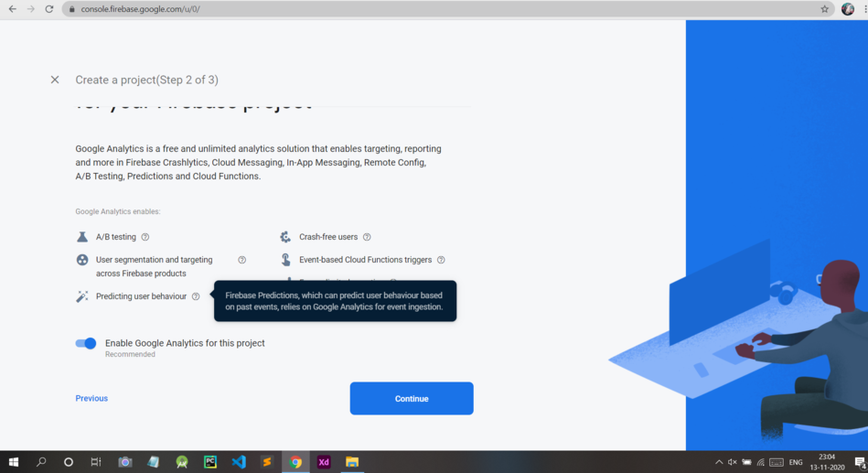
Task: Click the User segmentation circle icon
Action: tap(82, 260)
